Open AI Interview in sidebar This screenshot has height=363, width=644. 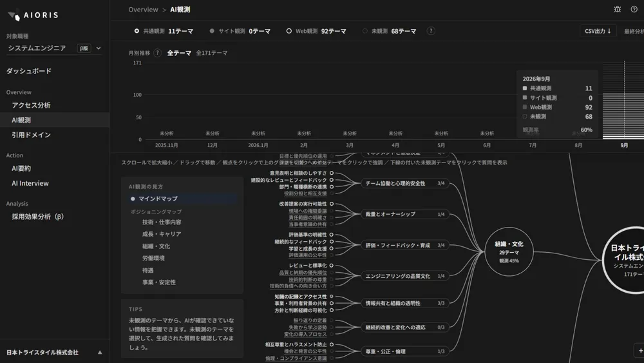tap(30, 183)
